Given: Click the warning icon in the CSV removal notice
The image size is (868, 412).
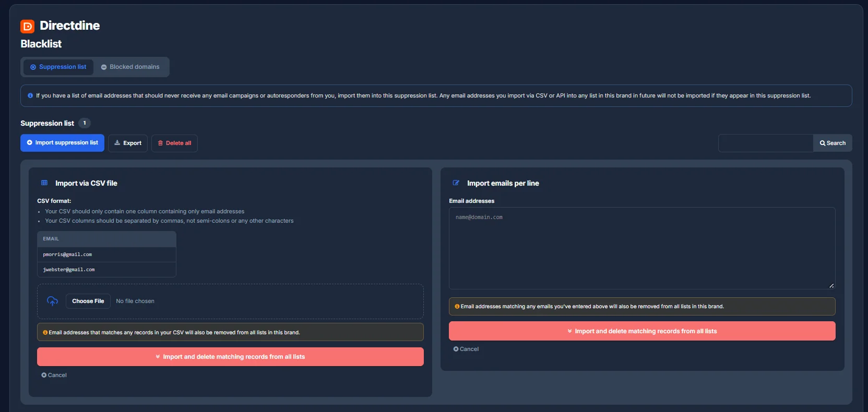Looking at the screenshot, I should tap(45, 332).
